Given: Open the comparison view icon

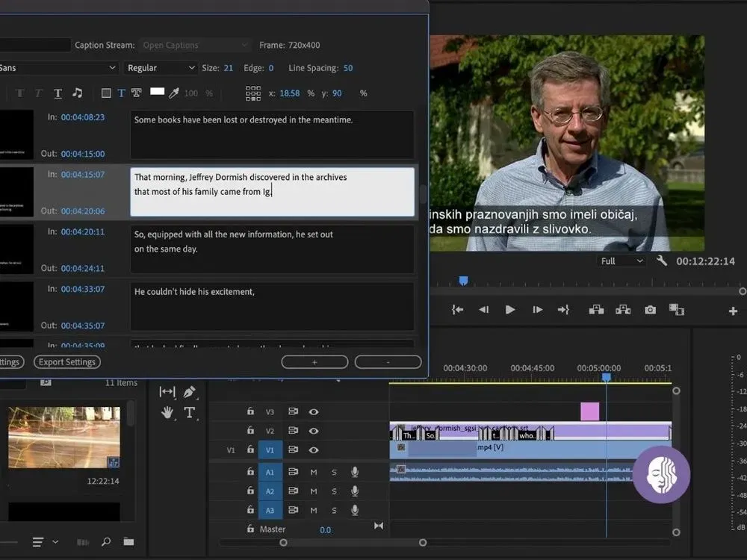Looking at the screenshot, I should click(x=677, y=310).
